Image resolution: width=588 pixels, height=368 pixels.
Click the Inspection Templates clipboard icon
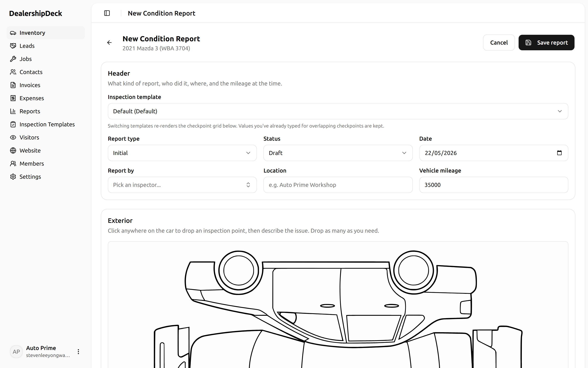[x=13, y=124]
